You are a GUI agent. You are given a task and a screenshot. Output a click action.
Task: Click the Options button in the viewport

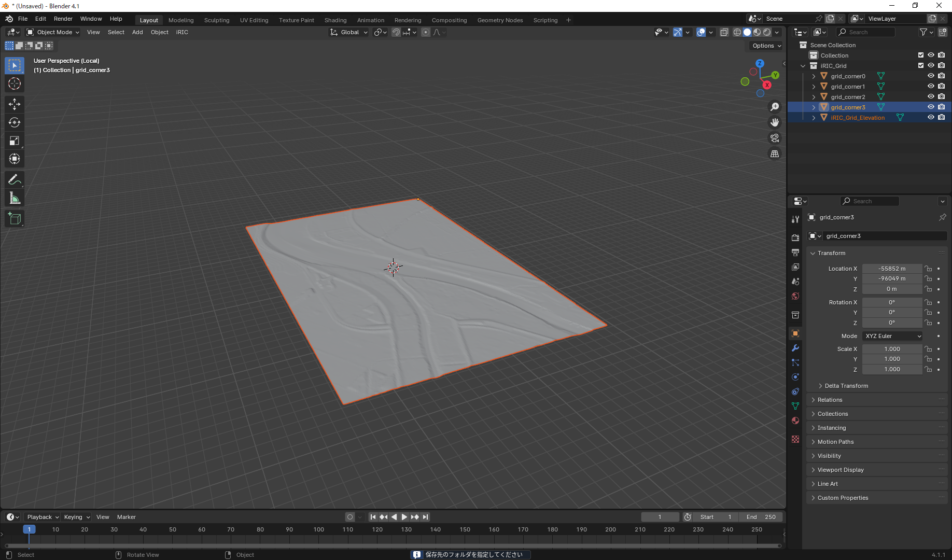tap(766, 46)
